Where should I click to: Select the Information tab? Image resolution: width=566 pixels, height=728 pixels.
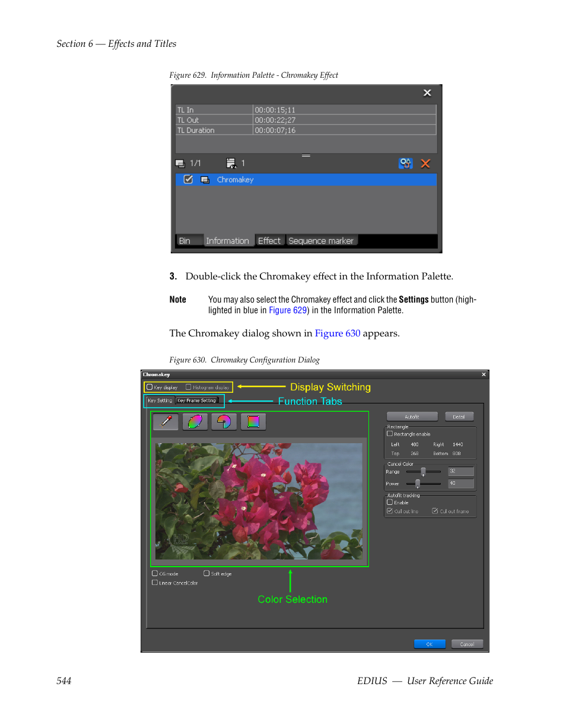point(228,241)
